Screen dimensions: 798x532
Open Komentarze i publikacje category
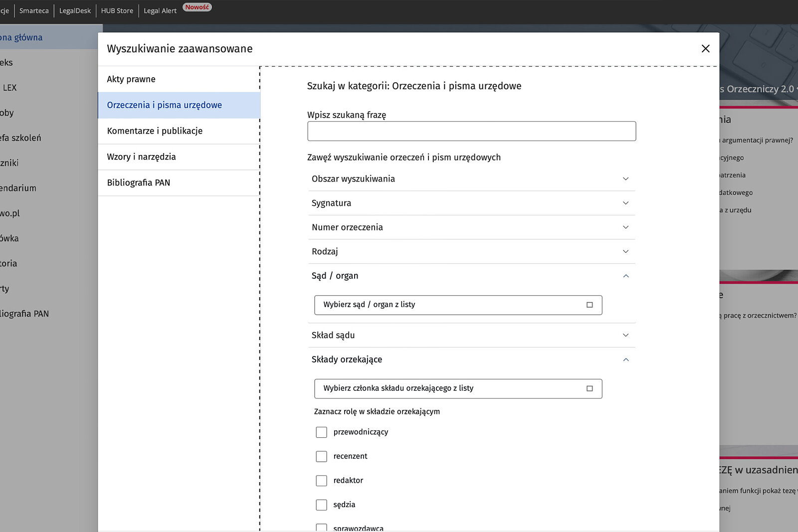pos(179,131)
